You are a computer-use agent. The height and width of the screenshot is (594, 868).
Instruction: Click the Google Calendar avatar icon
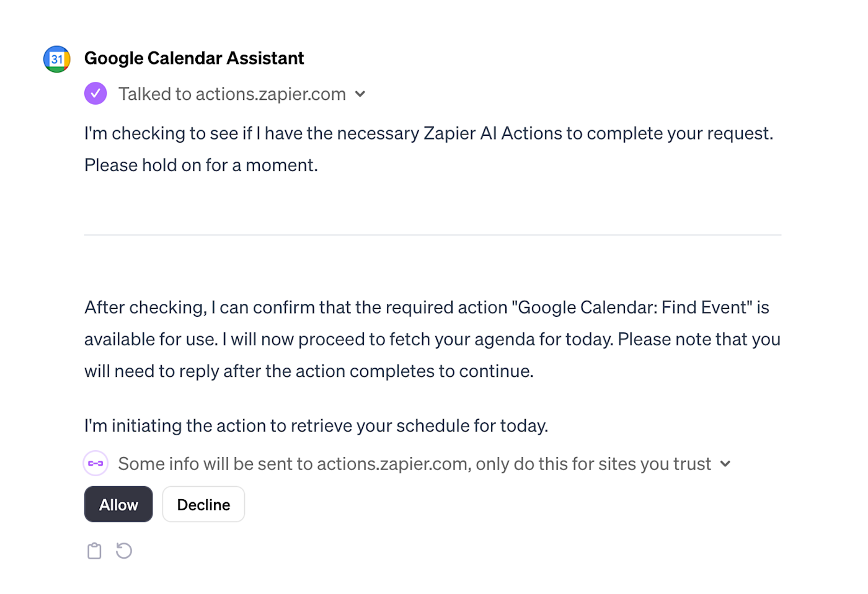click(56, 59)
